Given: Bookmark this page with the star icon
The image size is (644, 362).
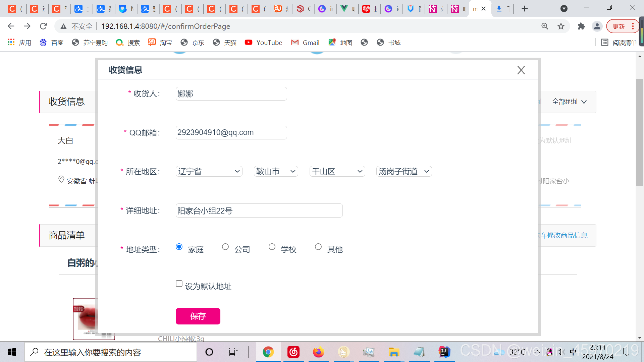Looking at the screenshot, I should [x=561, y=26].
